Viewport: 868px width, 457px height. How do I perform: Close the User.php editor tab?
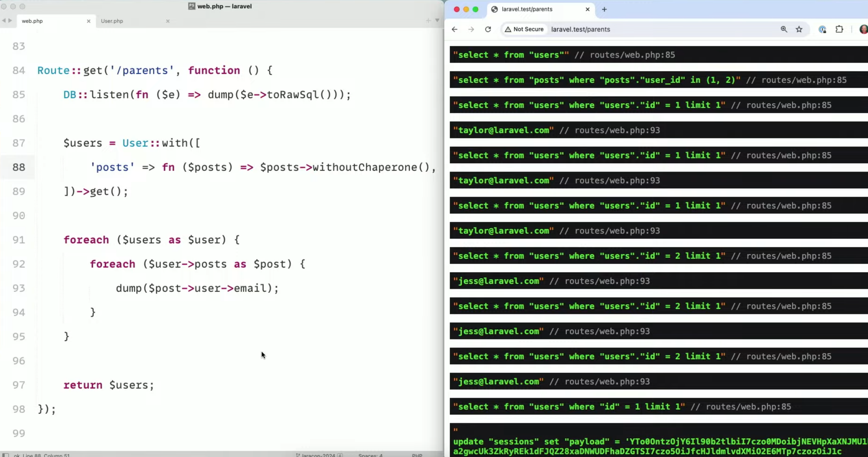pyautogui.click(x=168, y=21)
